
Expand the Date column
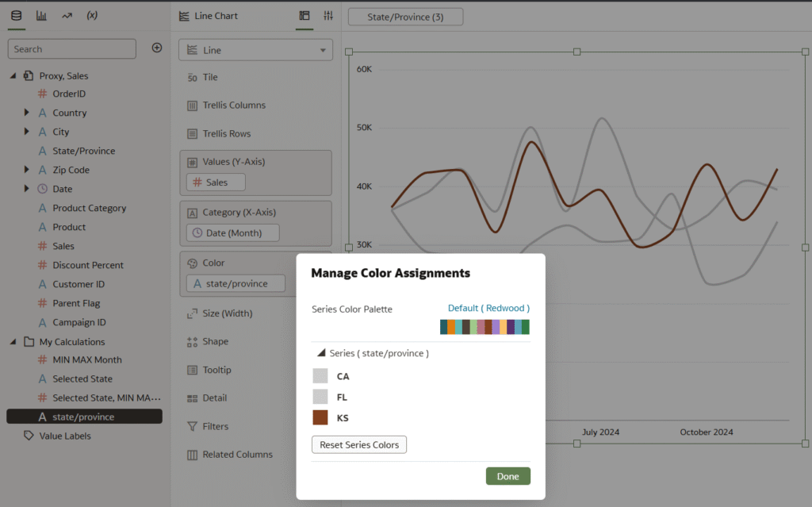[x=26, y=188]
